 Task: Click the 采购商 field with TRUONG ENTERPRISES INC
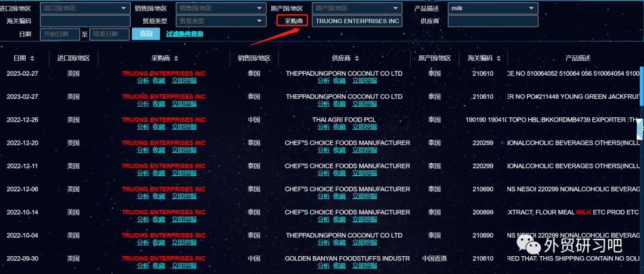coord(357,21)
